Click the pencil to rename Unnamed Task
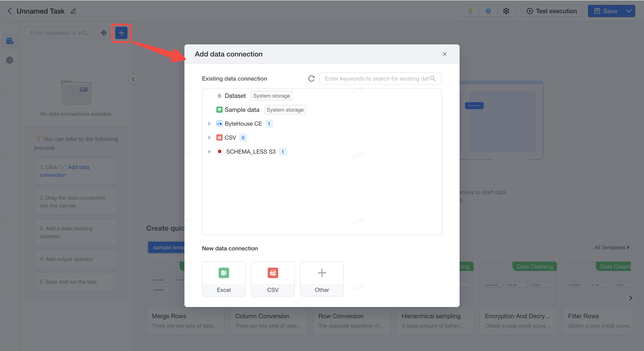Viewport: 644px width, 351px height. (x=73, y=11)
